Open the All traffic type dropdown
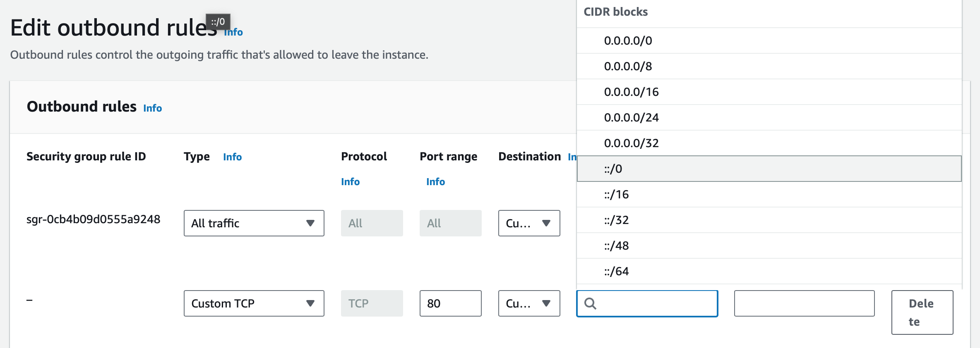 254,223
